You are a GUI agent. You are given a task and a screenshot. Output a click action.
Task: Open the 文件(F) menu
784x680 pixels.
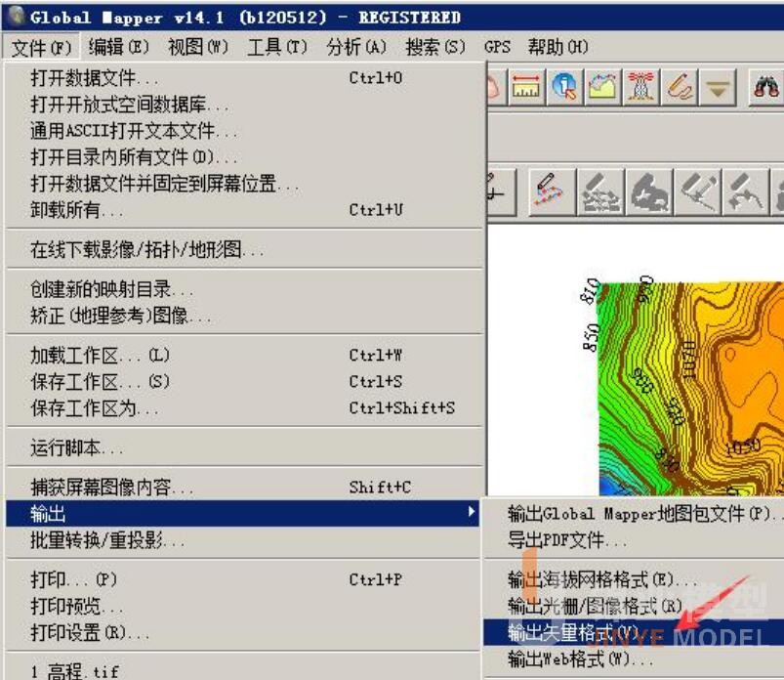pyautogui.click(x=41, y=48)
